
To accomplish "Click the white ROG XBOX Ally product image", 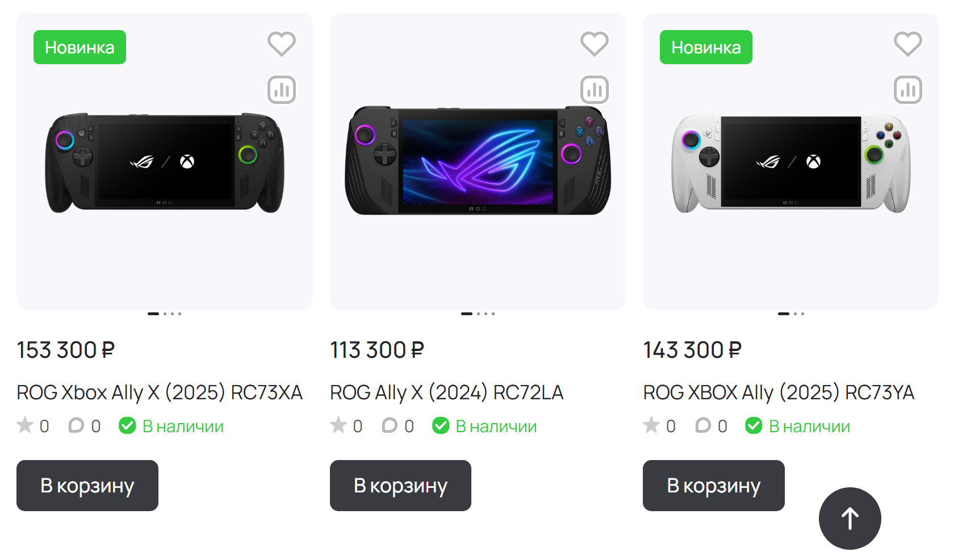I will [790, 162].
